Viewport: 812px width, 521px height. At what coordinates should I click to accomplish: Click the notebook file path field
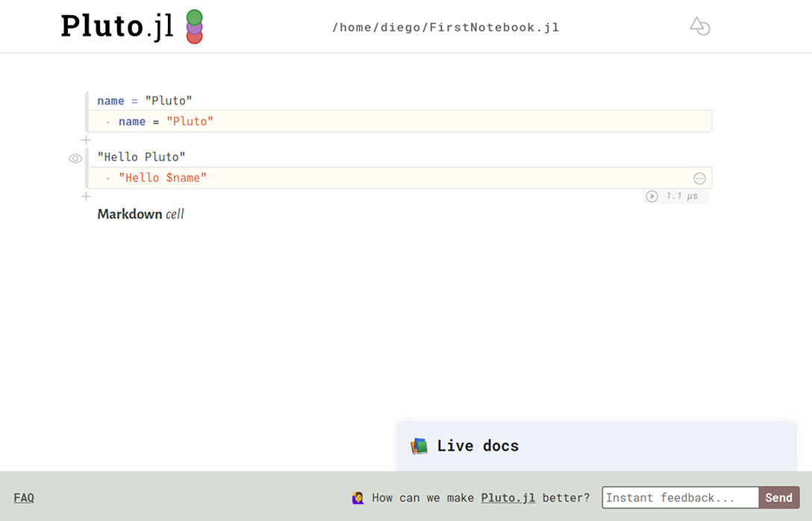click(446, 28)
